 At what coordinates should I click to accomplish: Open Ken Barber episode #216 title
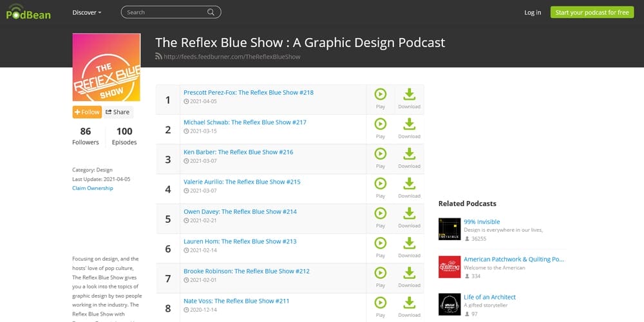(238, 152)
